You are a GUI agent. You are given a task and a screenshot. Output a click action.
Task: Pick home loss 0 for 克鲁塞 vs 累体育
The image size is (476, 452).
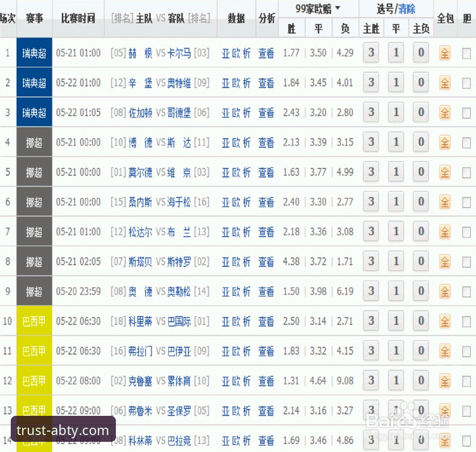click(x=421, y=380)
